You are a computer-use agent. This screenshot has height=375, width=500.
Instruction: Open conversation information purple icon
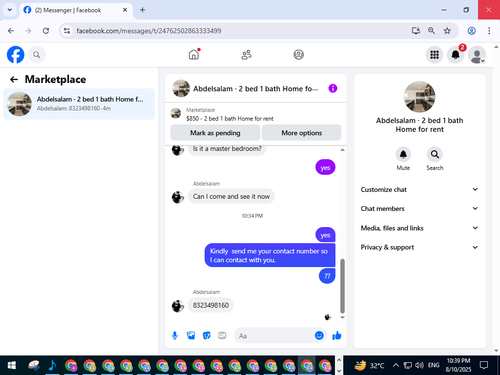333,88
